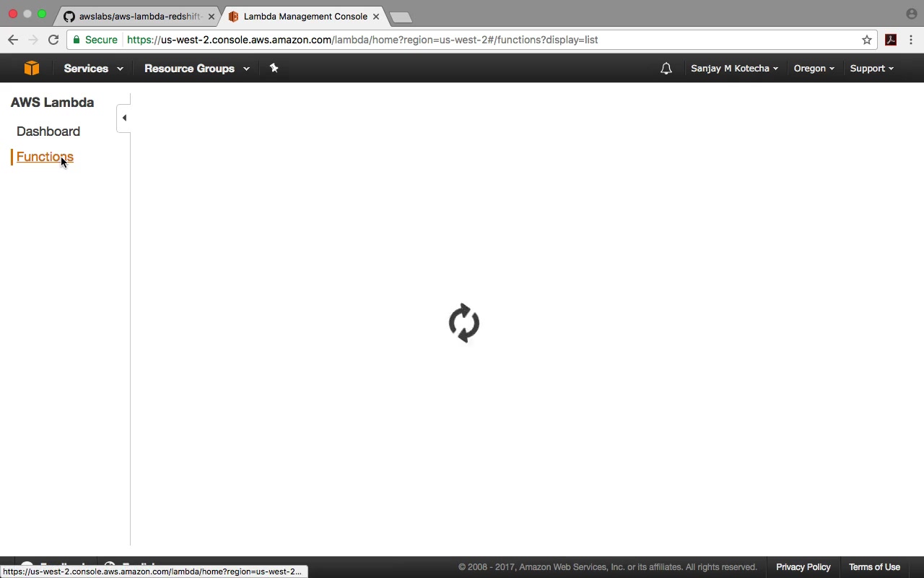
Task: Close the Lambda Management Console tab
Action: [x=375, y=16]
